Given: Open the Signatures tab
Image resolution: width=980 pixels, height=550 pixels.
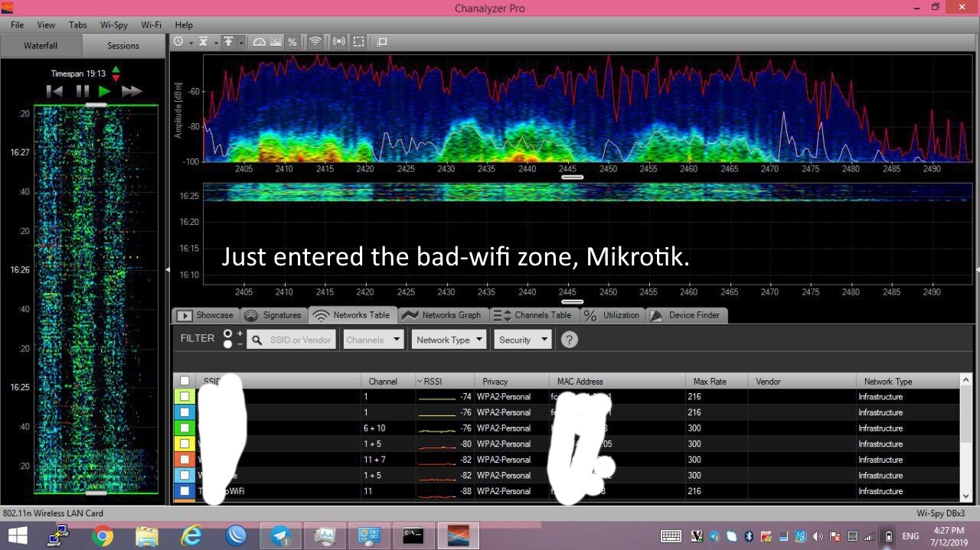Looking at the screenshot, I should [273, 315].
